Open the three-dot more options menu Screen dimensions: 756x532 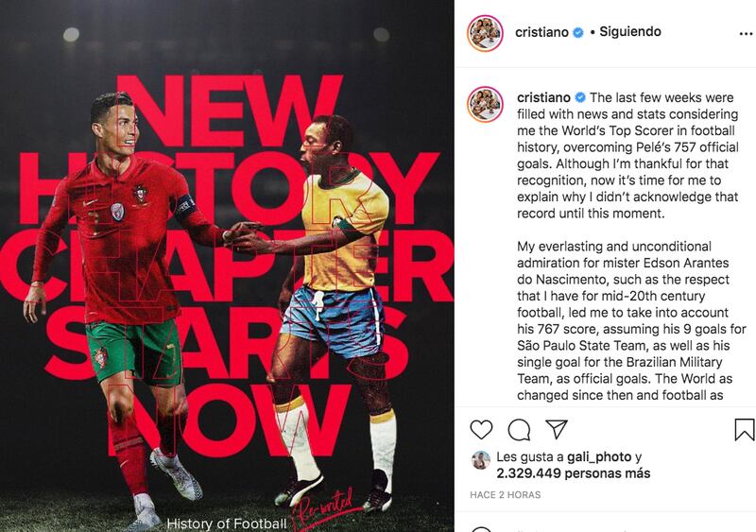point(746,33)
